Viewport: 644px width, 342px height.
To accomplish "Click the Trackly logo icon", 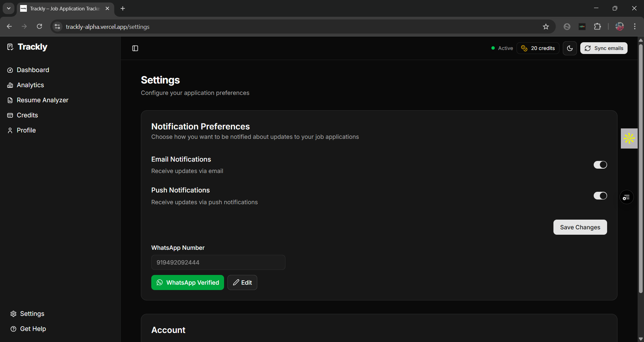I will click(10, 47).
